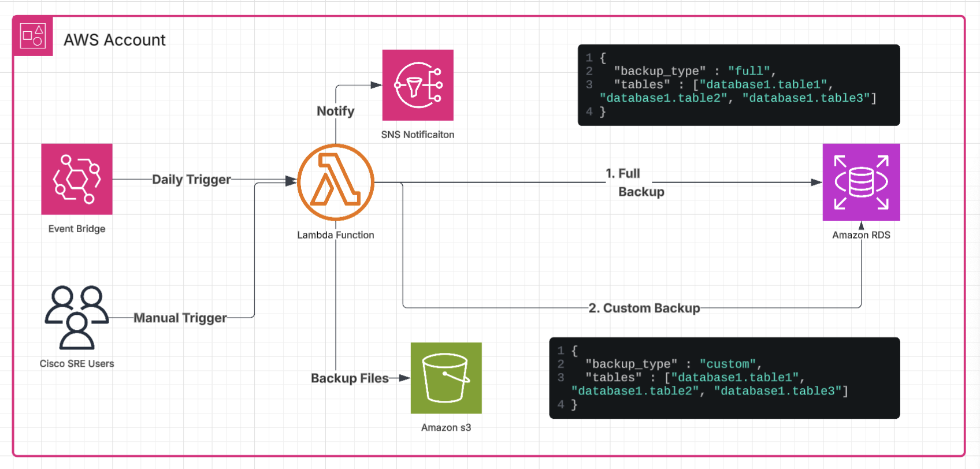The width and height of the screenshot is (980, 469).
Task: Select the Amazon RDS caption text
Action: [x=861, y=235]
